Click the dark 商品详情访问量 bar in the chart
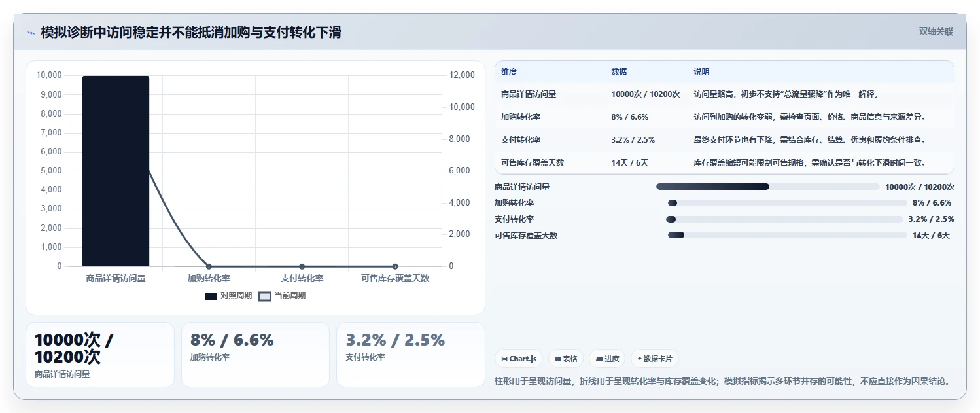Viewport: 980px width, 413px height. pyautogui.click(x=116, y=171)
